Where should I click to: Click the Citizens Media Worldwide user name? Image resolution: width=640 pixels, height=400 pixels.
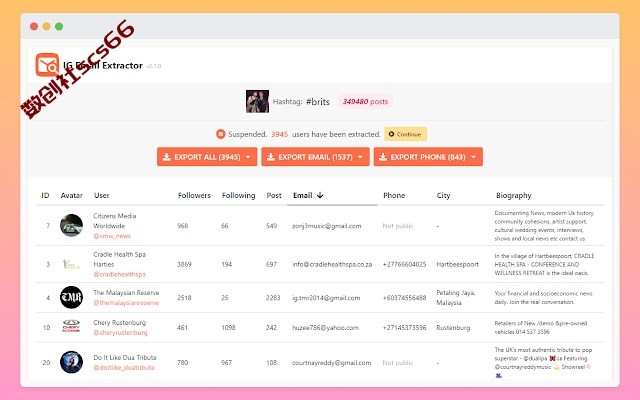click(114, 221)
